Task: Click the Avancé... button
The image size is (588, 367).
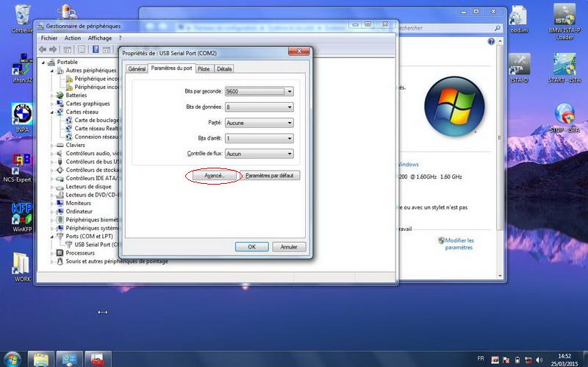Action: pos(215,176)
